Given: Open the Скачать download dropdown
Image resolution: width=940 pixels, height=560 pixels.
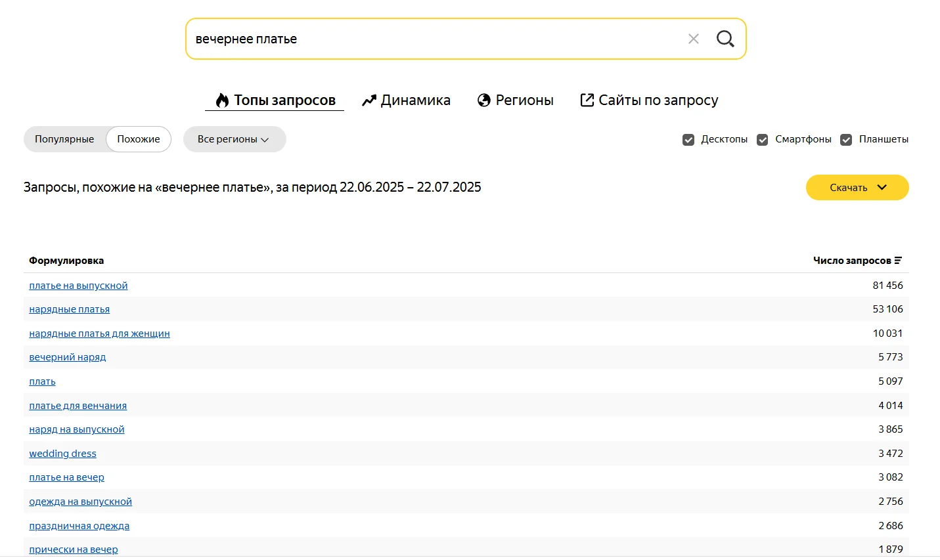Looking at the screenshot, I should point(857,188).
